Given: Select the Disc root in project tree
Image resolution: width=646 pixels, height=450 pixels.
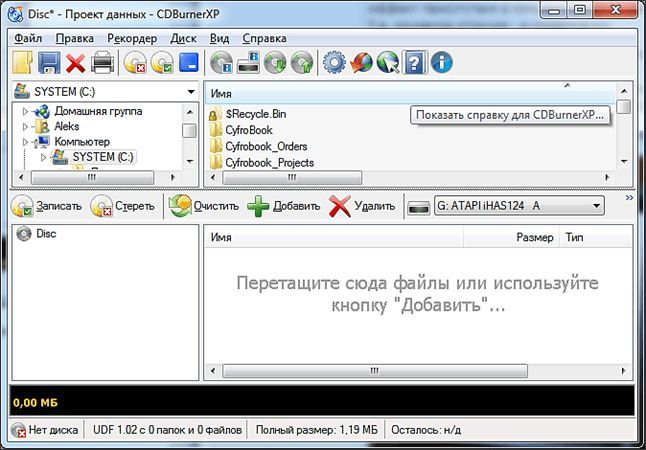Looking at the screenshot, I should (x=46, y=234).
